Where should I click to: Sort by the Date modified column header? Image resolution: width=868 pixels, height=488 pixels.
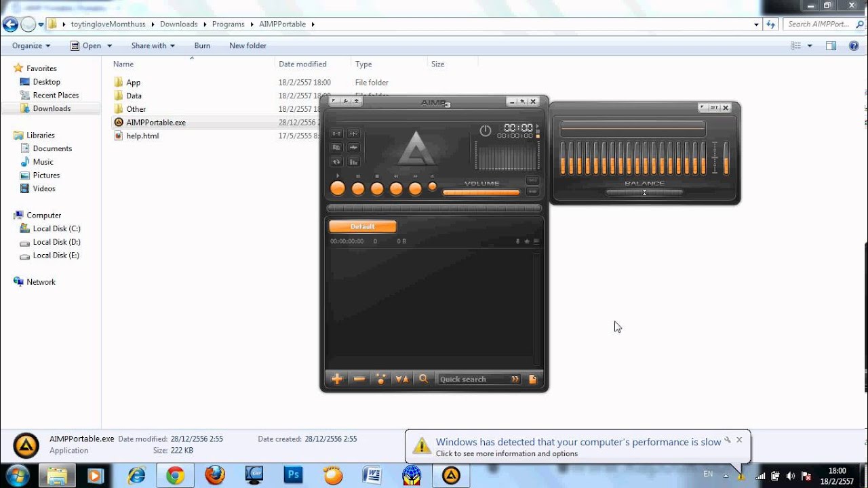(302, 64)
